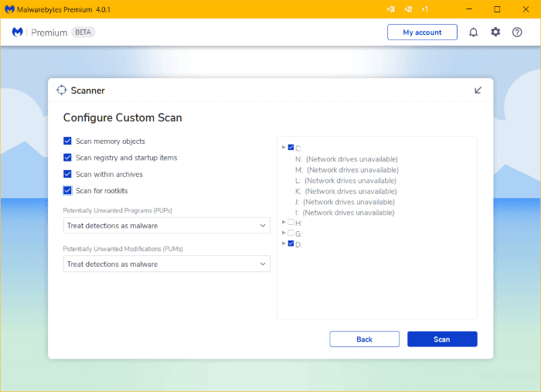
Task: Maximize the Malwarebytes window
Action: 497,9
